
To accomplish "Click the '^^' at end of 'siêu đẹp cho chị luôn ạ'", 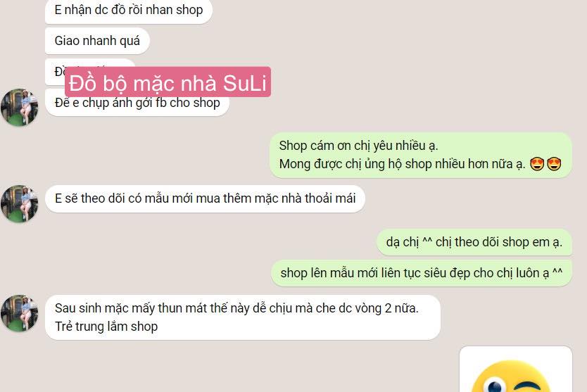I will coord(557,271).
